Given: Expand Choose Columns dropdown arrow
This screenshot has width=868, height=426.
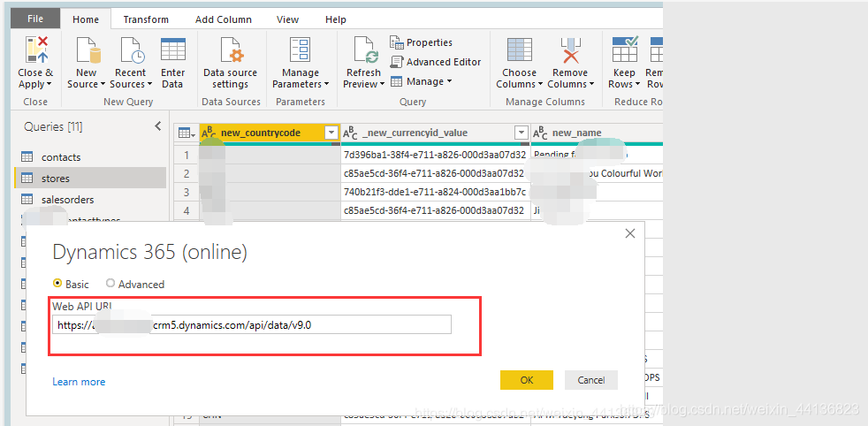Looking at the screenshot, I should coord(540,84).
